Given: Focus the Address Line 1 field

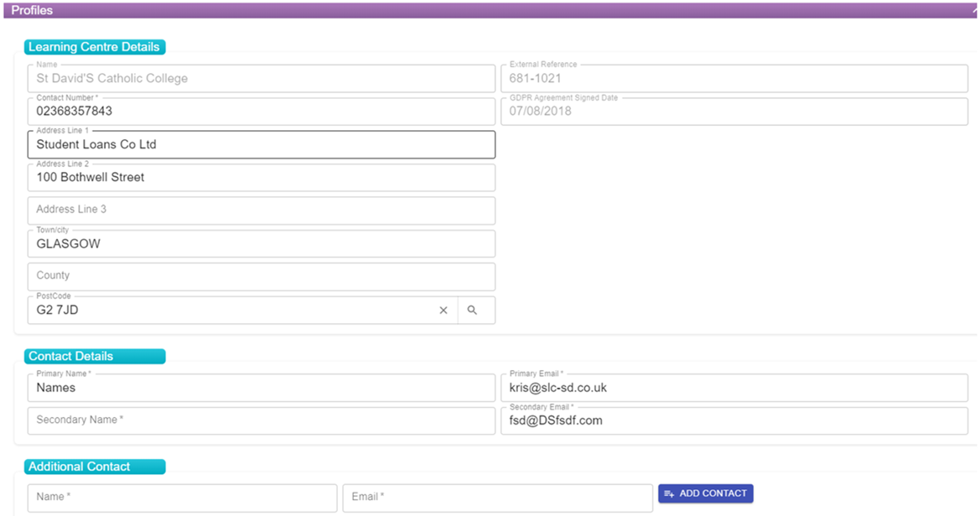Looking at the screenshot, I should click(x=262, y=144).
